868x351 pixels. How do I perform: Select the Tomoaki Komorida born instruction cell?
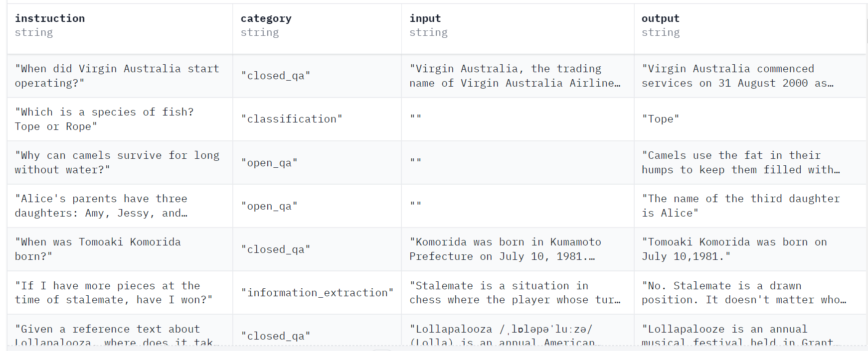click(120, 249)
